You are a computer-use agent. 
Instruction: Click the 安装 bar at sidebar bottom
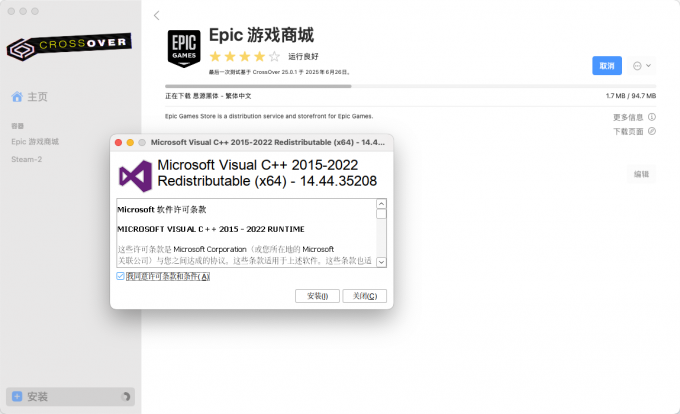pos(70,396)
